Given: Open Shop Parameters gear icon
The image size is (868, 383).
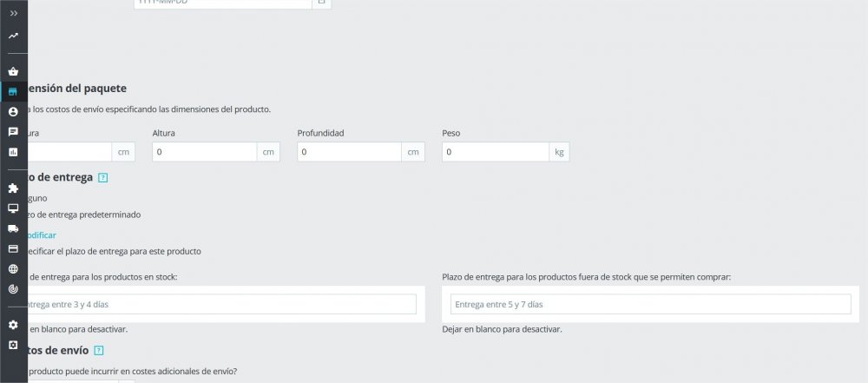Looking at the screenshot, I should pos(13,325).
